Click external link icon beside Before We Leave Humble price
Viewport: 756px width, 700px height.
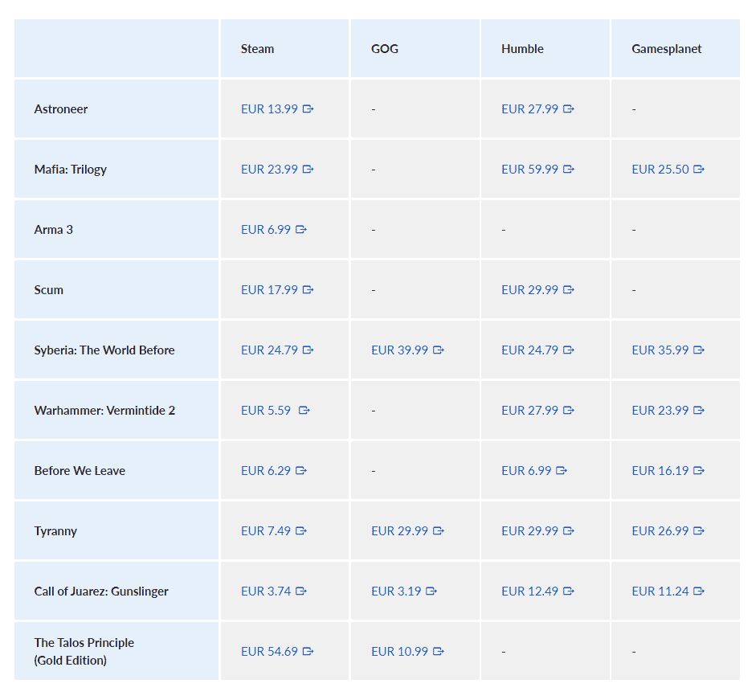562,471
